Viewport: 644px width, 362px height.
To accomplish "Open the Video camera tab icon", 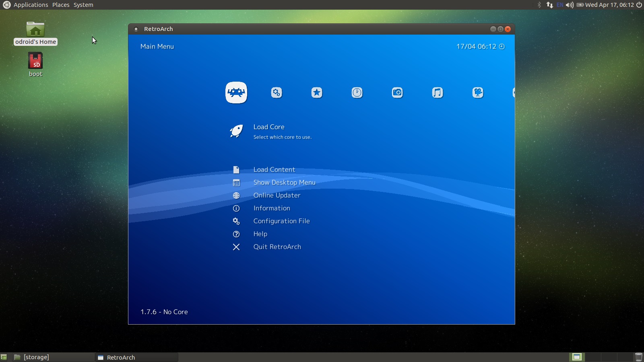I will pos(478,93).
